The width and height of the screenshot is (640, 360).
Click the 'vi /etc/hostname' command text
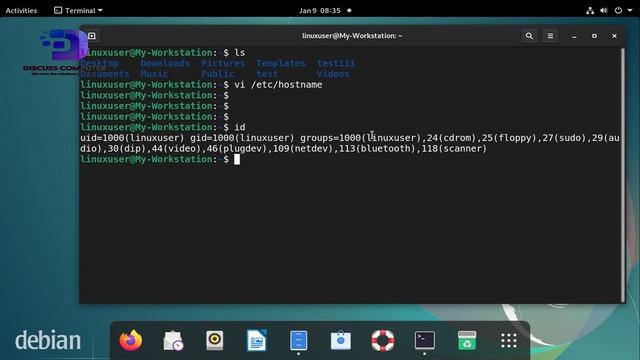tap(278, 84)
